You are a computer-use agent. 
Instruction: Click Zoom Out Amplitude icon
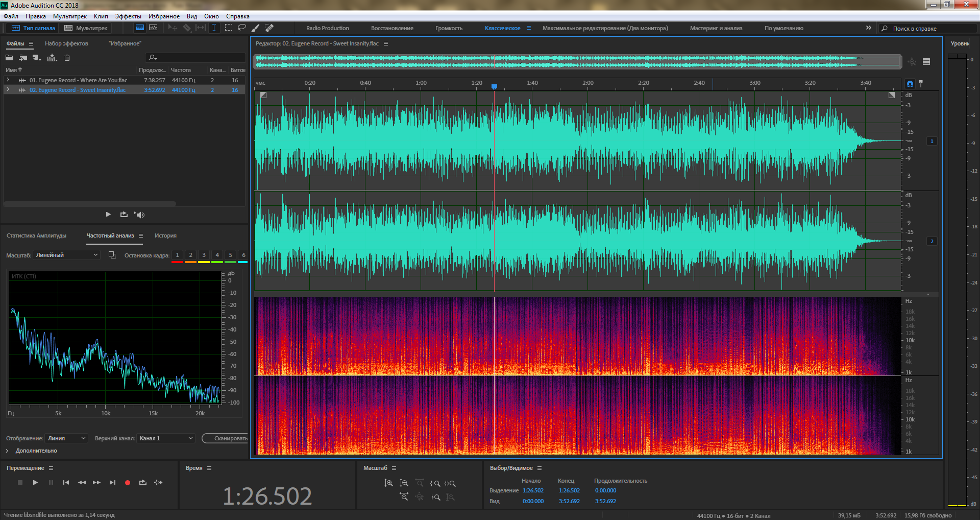pos(404,483)
